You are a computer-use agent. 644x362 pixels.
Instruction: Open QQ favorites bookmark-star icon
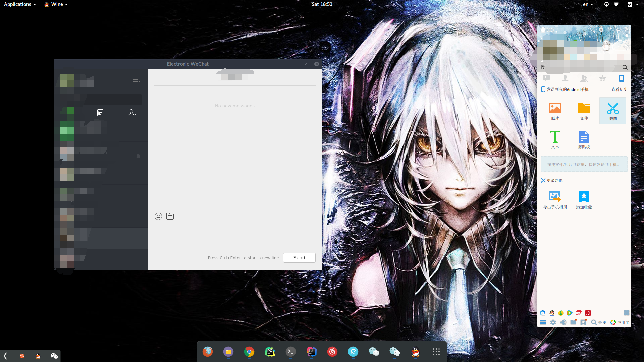[x=584, y=322]
